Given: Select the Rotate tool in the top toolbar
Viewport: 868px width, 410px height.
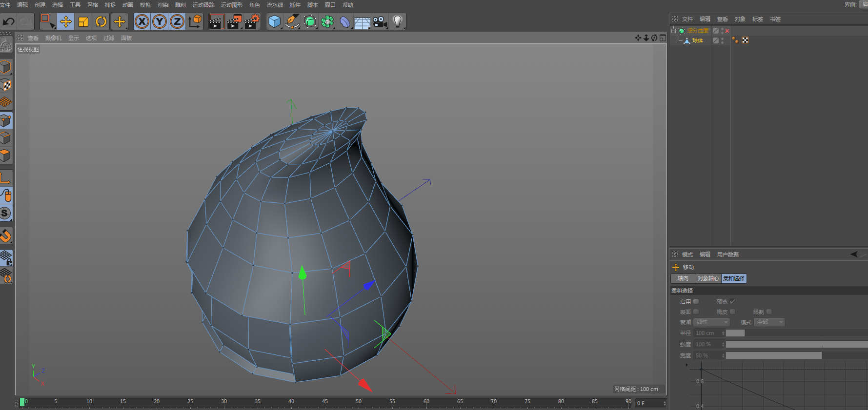Looking at the screenshot, I should pyautogui.click(x=101, y=21).
